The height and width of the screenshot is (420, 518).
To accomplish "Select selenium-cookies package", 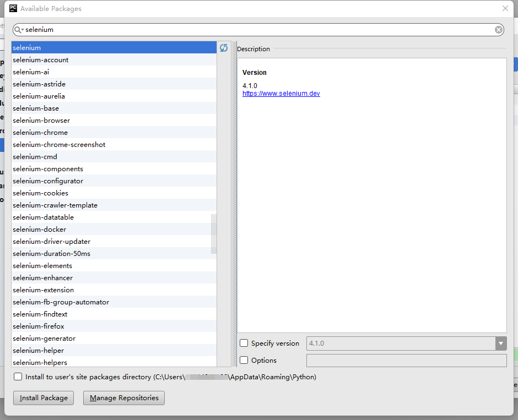I will [114, 193].
